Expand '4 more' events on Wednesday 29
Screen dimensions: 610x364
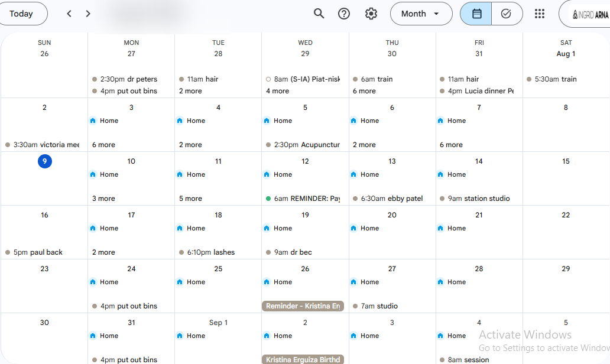coord(277,91)
